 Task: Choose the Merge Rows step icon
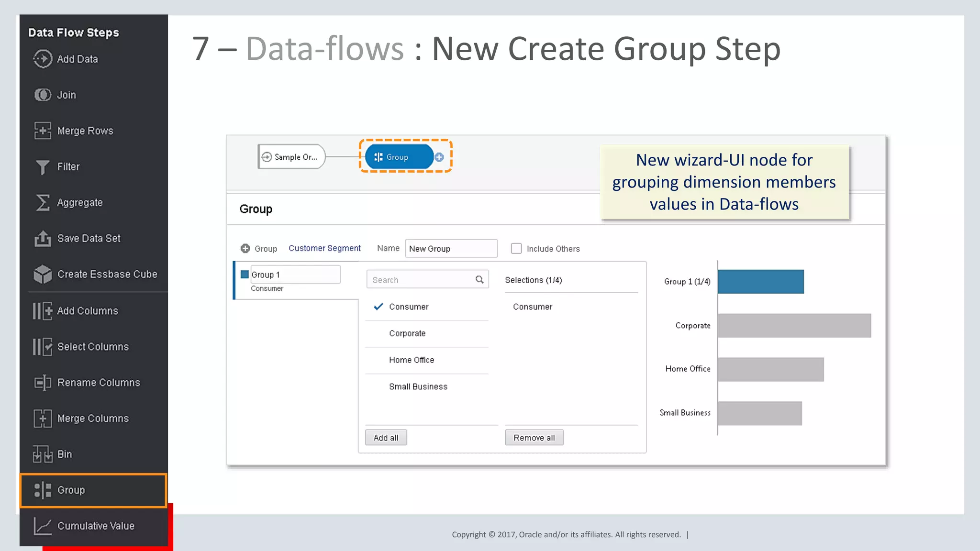pos(43,131)
